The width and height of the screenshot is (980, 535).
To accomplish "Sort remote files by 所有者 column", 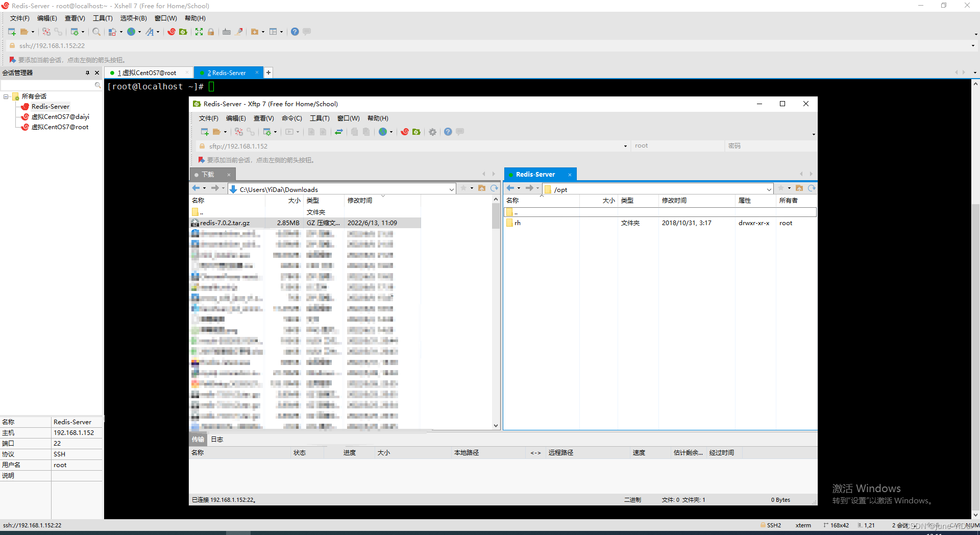I will click(788, 201).
